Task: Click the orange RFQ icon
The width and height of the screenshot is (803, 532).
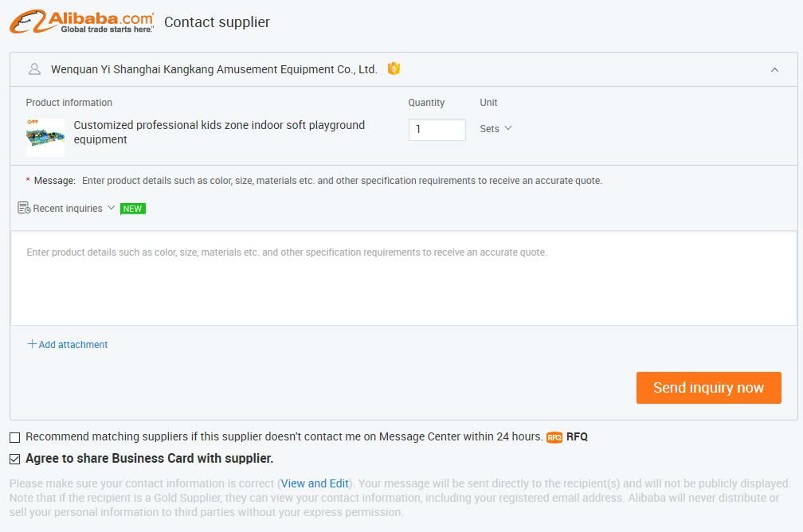Action: click(x=554, y=437)
